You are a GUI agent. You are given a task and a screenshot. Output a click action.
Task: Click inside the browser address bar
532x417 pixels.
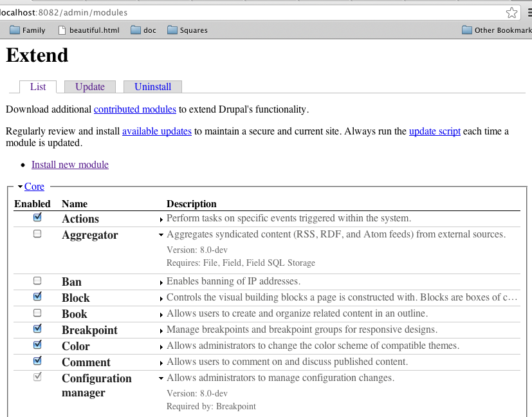tap(193, 12)
